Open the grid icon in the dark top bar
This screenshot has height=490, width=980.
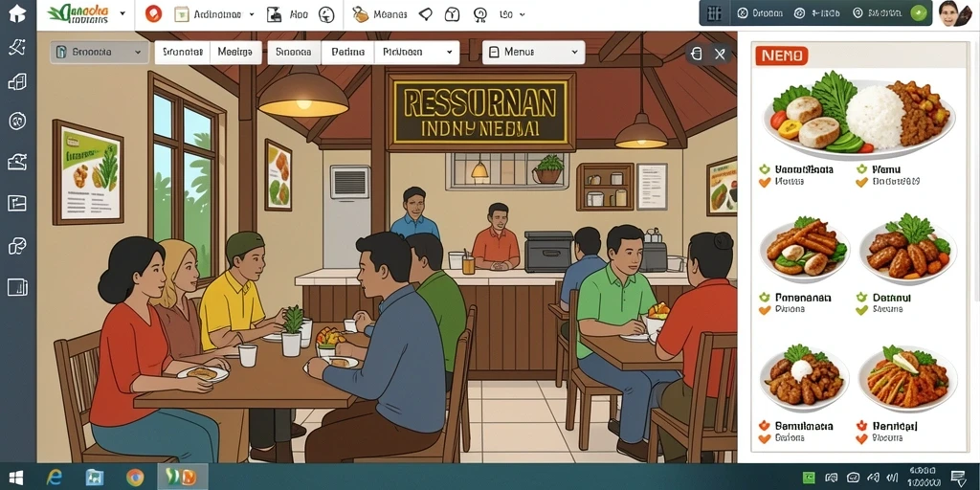(714, 13)
